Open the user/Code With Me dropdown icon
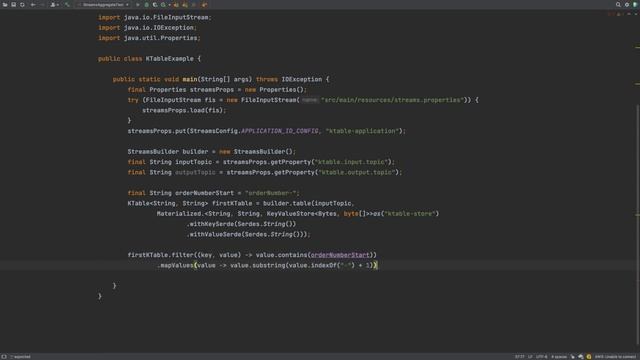Viewport: 640px width, 360px height. [x=54, y=4]
